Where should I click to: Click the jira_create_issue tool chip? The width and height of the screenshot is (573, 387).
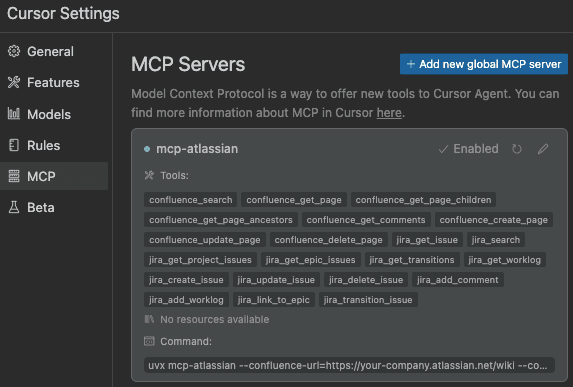coord(186,280)
